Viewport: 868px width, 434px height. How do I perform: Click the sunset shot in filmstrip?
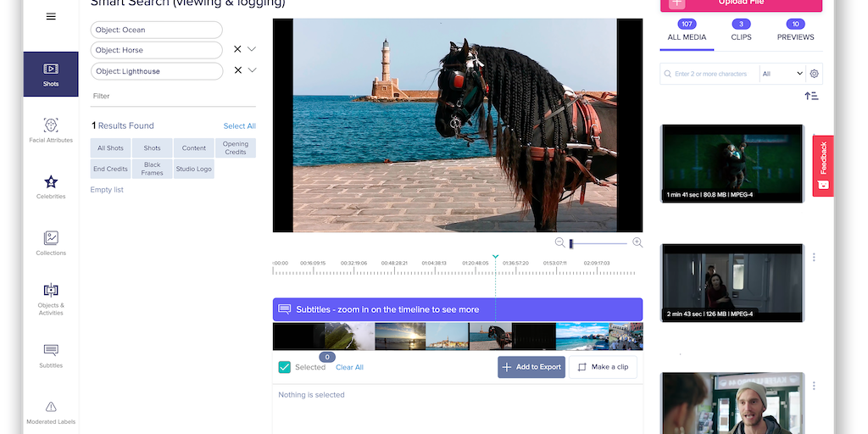point(400,337)
